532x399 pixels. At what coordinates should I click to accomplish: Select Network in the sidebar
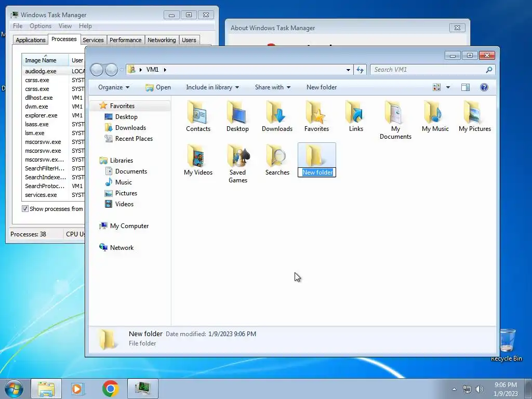coord(122,248)
